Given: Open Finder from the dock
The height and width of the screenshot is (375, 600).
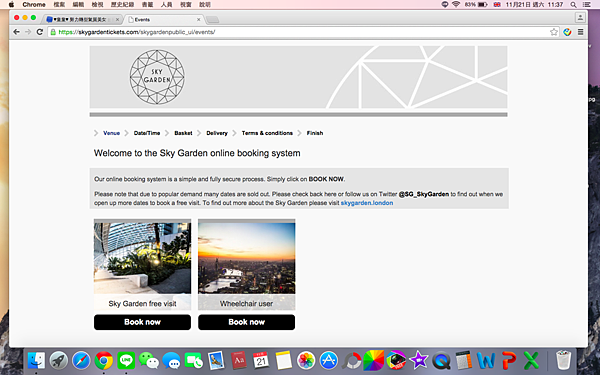Looking at the screenshot, I should coord(36,360).
